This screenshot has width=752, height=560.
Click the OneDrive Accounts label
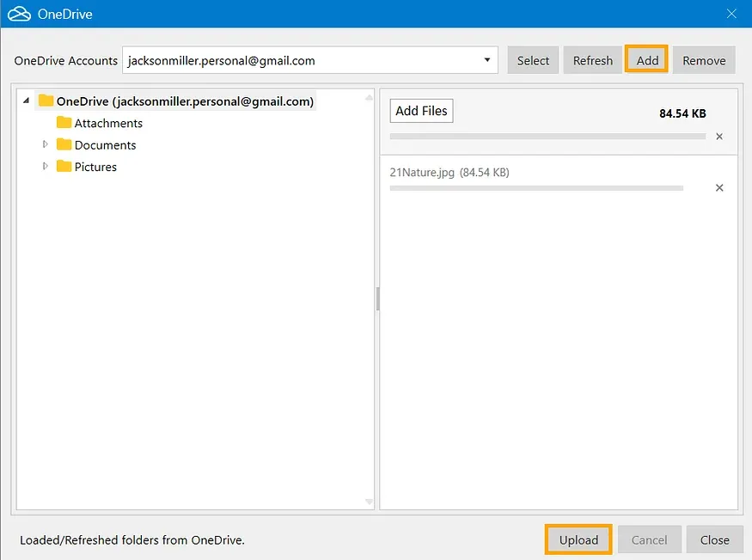point(65,61)
